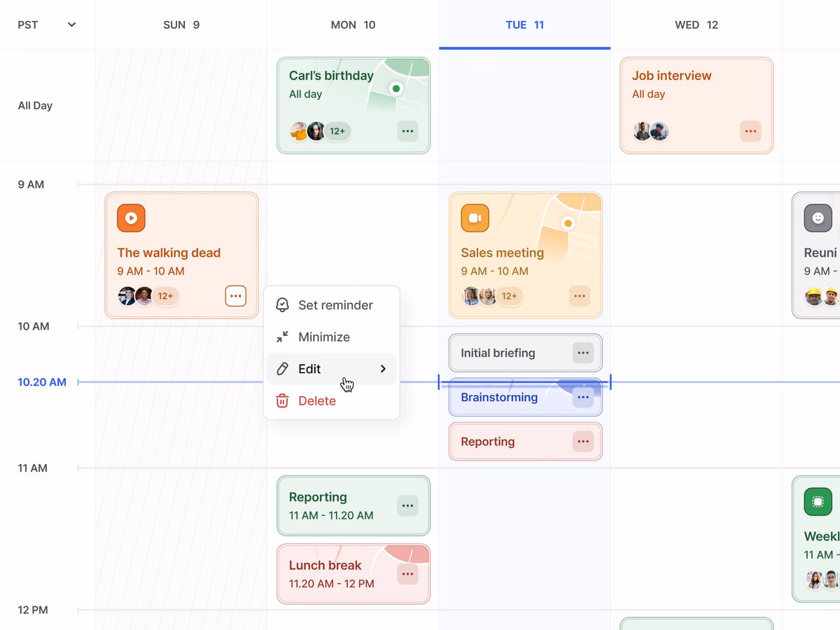Image resolution: width=840 pixels, height=630 pixels.
Task: Select the MON 10 day header
Action: pos(353,24)
